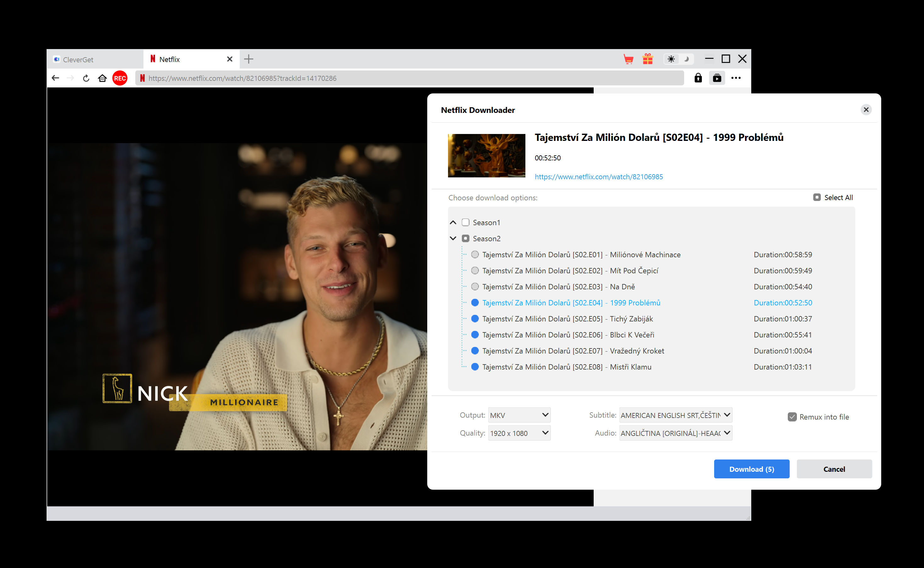Reload the page
The image size is (924, 568).
click(86, 78)
